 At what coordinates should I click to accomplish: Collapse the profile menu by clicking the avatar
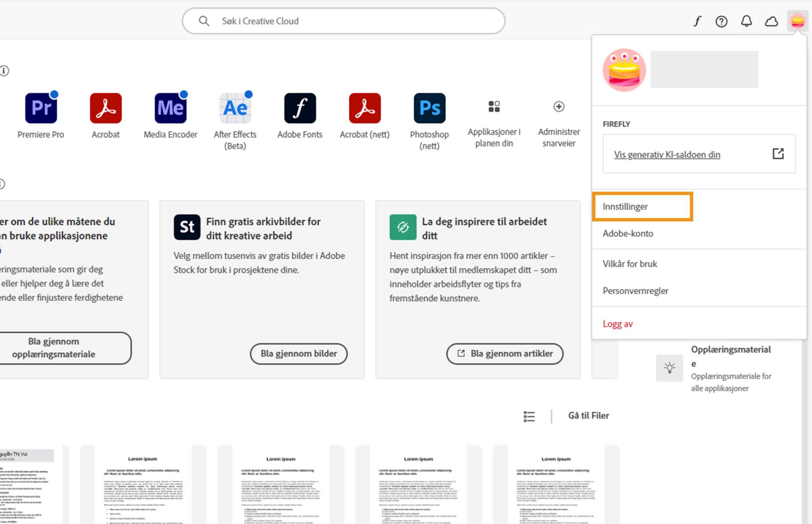[x=798, y=21]
